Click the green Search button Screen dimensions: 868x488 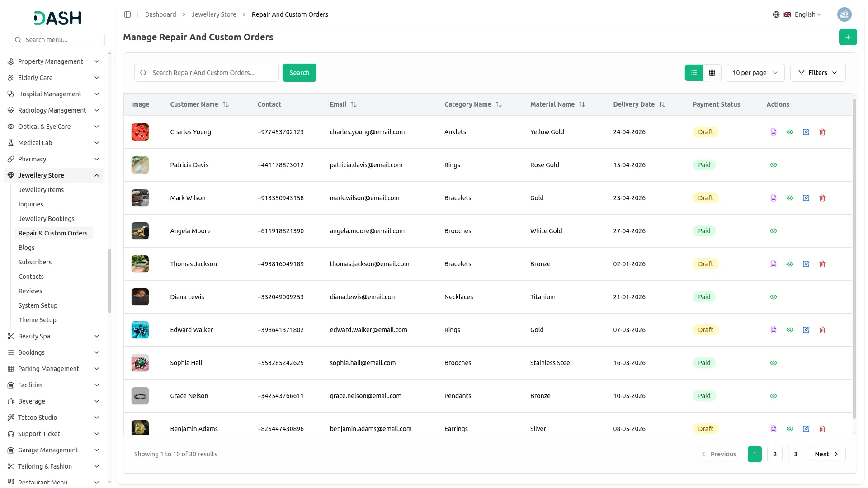(x=299, y=73)
